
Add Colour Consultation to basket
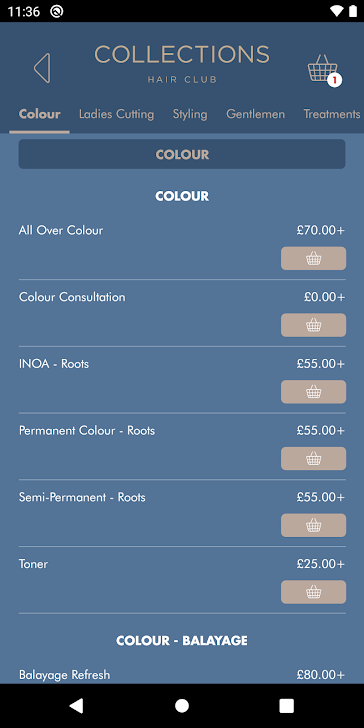pyautogui.click(x=313, y=325)
